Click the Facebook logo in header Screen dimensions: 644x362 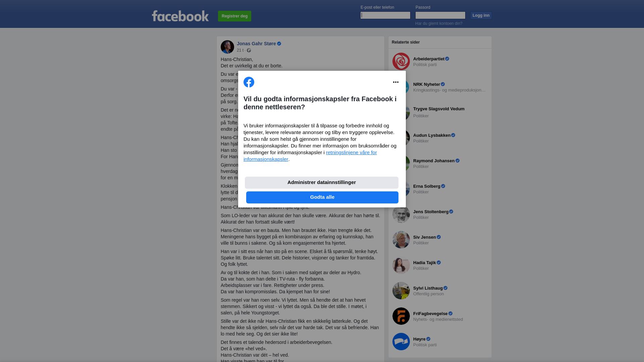coord(180,16)
